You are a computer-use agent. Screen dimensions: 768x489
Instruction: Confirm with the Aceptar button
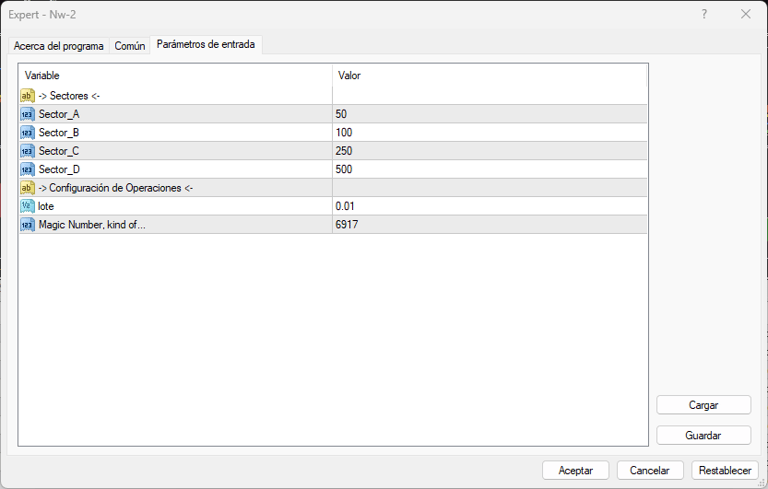(x=575, y=470)
